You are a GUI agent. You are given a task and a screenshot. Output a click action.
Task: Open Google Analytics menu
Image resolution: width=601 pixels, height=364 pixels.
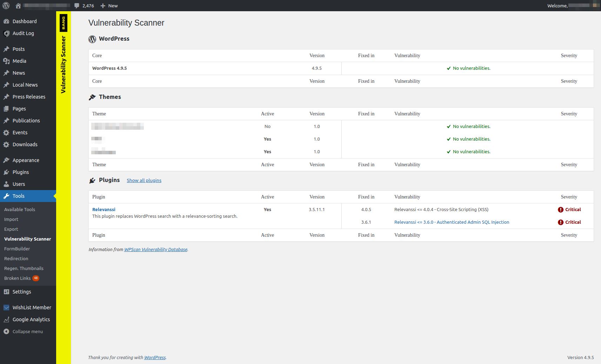tap(28, 319)
